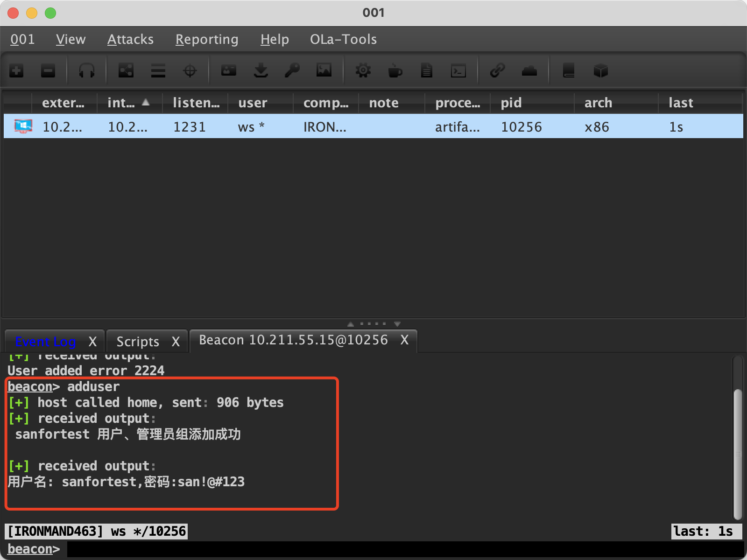
Task: Click the cloud web server icon
Action: 529,71
